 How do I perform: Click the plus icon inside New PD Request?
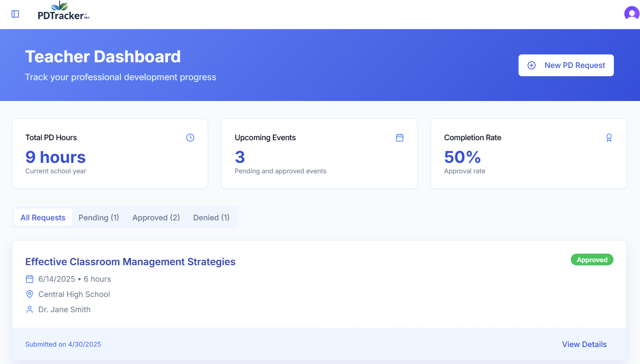[x=531, y=65]
